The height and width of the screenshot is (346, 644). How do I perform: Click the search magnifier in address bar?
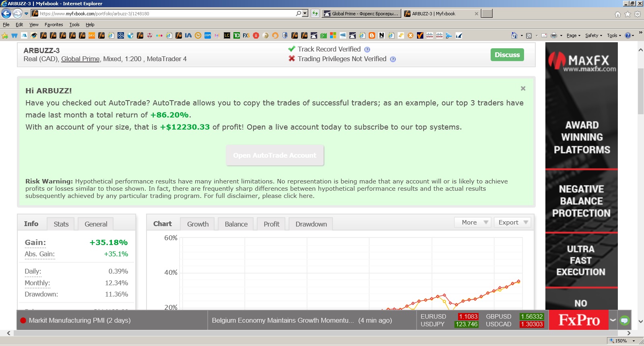[298, 13]
